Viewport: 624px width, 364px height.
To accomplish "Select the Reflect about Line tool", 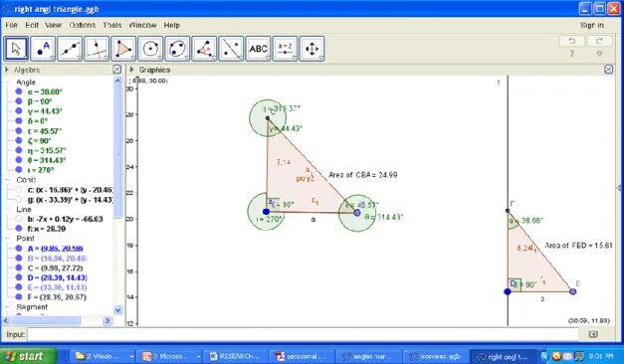I will click(231, 49).
